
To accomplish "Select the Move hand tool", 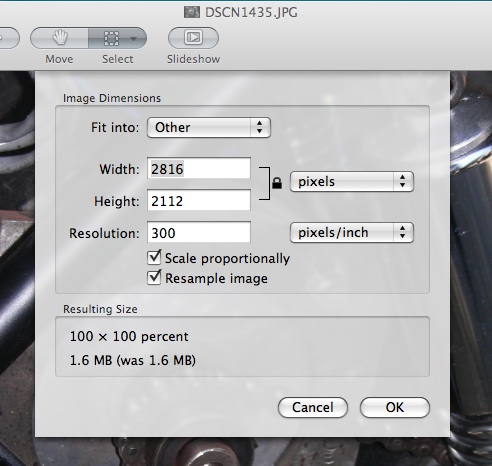I will [x=59, y=38].
